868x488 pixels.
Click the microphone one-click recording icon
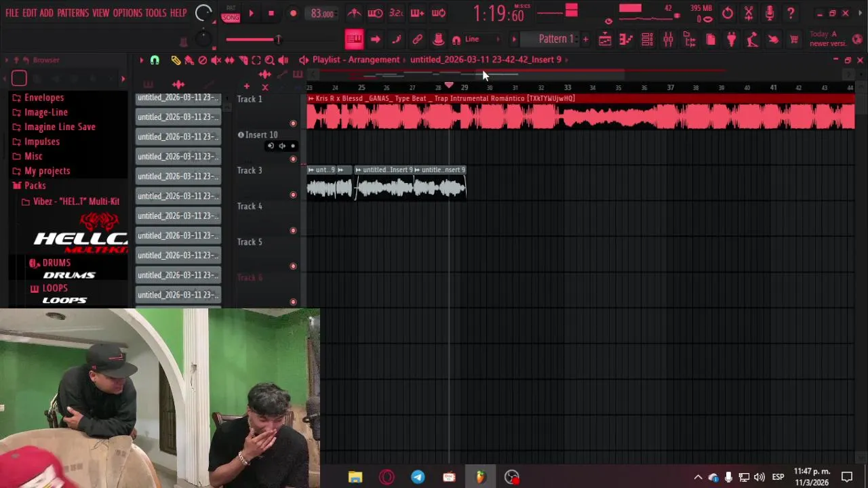coord(769,13)
